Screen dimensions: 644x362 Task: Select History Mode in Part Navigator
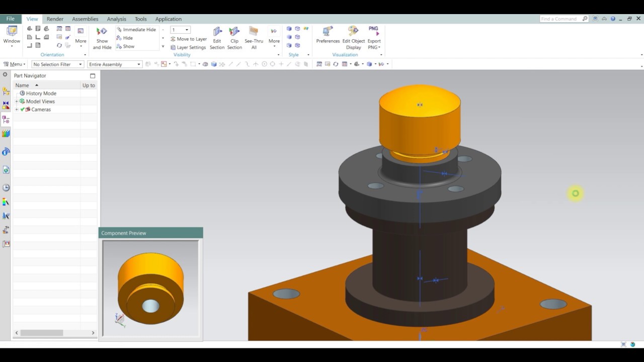point(41,94)
